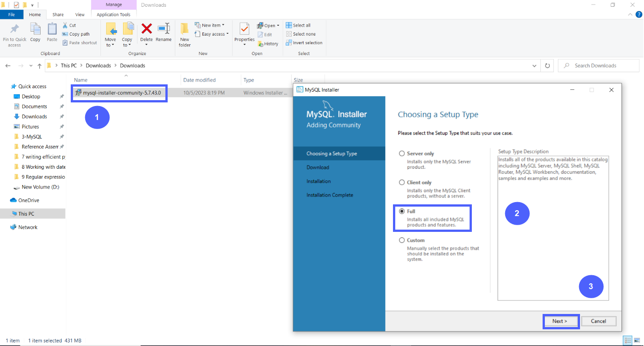Click Next in MySQL Installer
This screenshot has height=346, width=644.
point(560,321)
